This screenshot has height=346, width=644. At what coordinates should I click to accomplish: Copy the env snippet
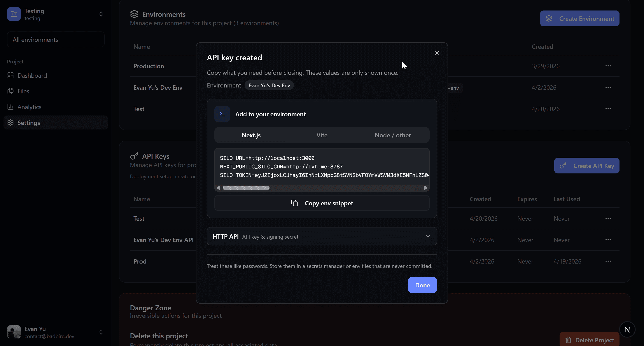[x=322, y=203]
